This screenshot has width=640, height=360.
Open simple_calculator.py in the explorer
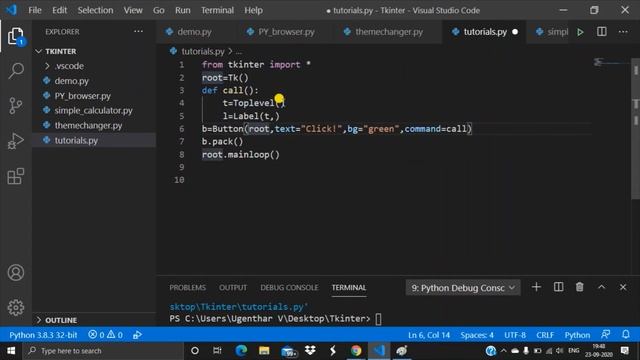tap(94, 110)
